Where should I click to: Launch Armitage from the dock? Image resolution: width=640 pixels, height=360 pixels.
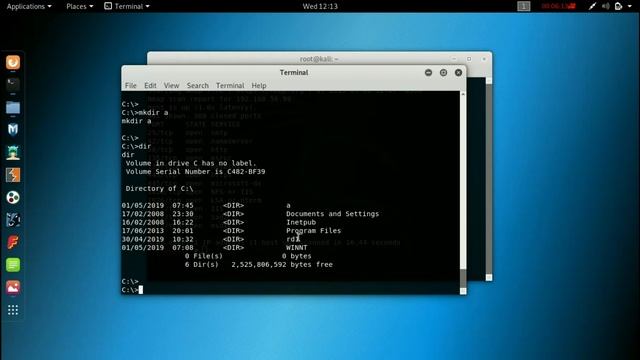(13, 153)
